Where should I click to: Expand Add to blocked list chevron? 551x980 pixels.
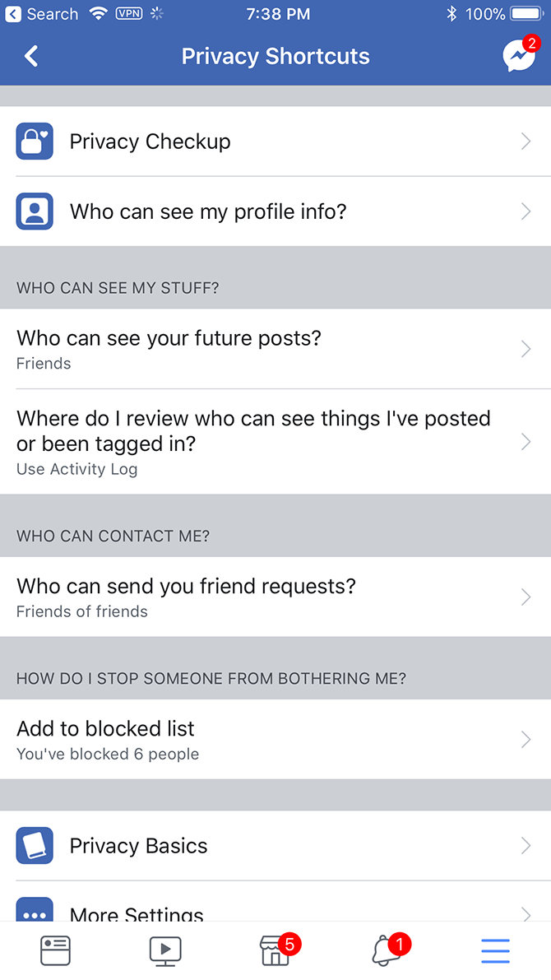[x=526, y=740]
